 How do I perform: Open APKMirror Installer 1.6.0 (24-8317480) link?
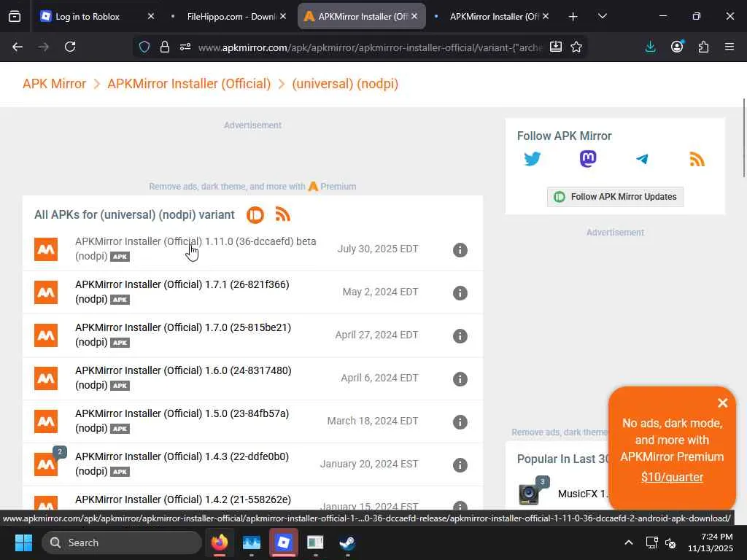coord(183,377)
